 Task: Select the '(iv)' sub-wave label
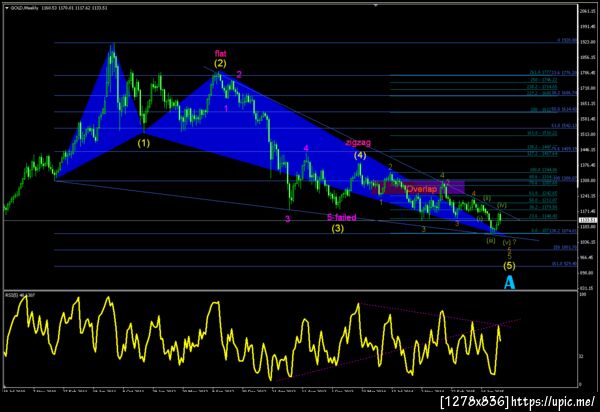pos(502,206)
